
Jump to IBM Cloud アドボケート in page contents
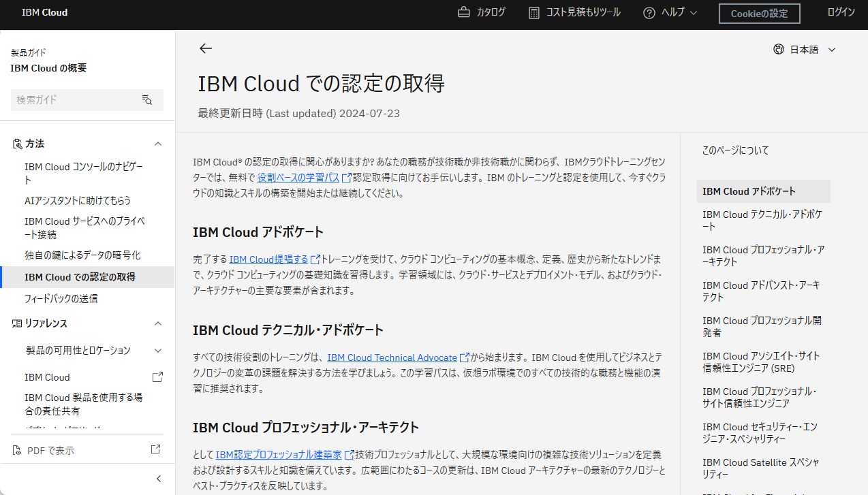coord(764,191)
